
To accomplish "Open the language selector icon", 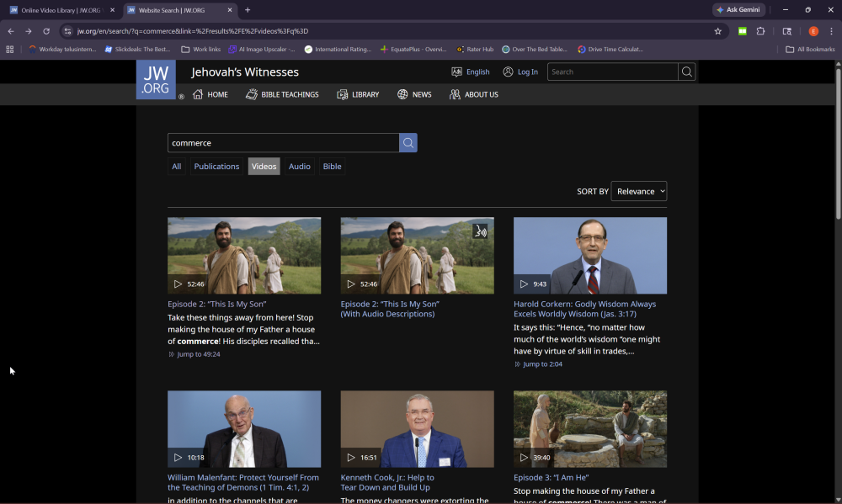I will (x=457, y=72).
